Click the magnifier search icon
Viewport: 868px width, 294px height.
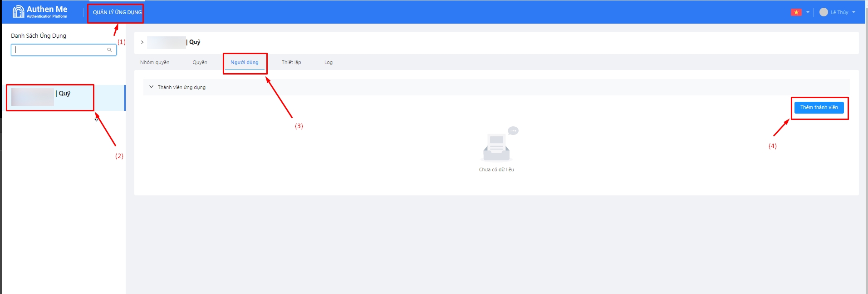pyautogui.click(x=109, y=50)
